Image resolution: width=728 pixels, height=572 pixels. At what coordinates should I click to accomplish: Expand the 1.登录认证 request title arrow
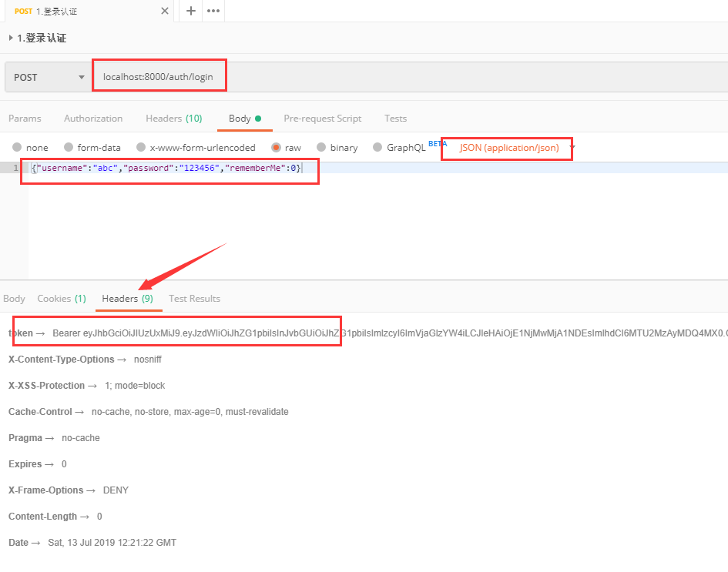(11, 38)
